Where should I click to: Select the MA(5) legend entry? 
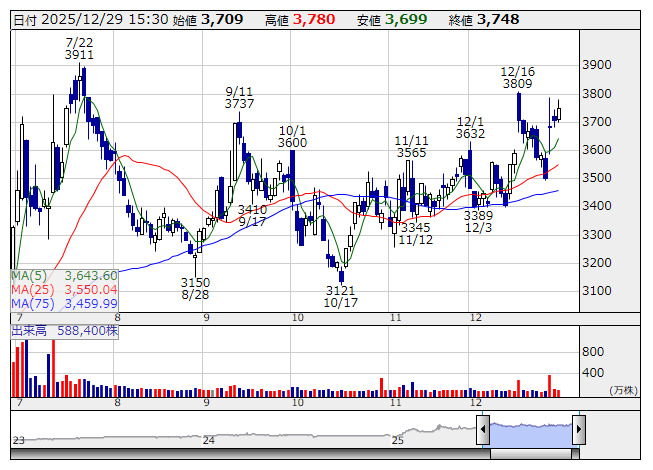tap(65, 275)
